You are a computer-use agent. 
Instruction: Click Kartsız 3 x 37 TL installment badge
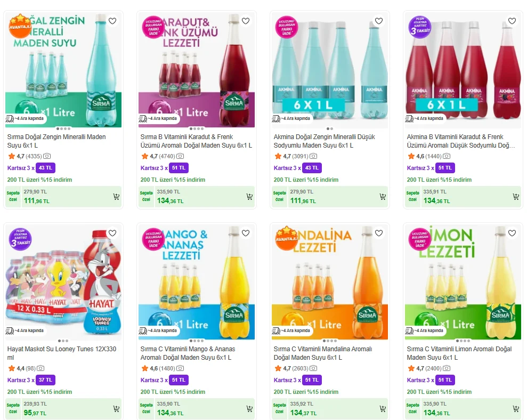click(x=31, y=380)
